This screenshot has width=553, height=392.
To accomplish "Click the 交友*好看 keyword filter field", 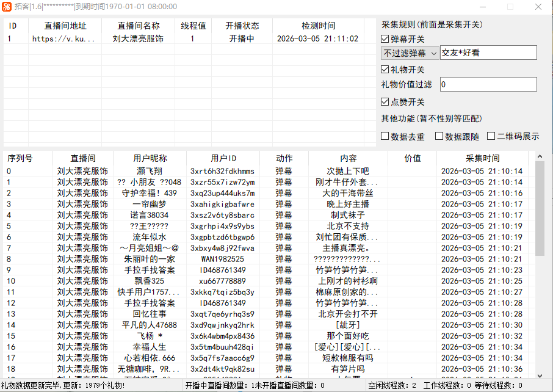I will [488, 53].
